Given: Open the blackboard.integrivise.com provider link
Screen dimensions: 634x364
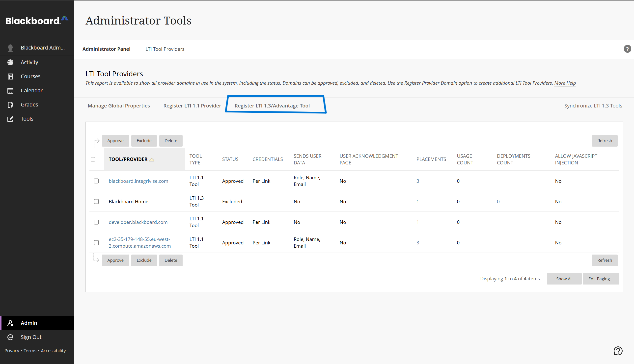Looking at the screenshot, I should (x=138, y=181).
